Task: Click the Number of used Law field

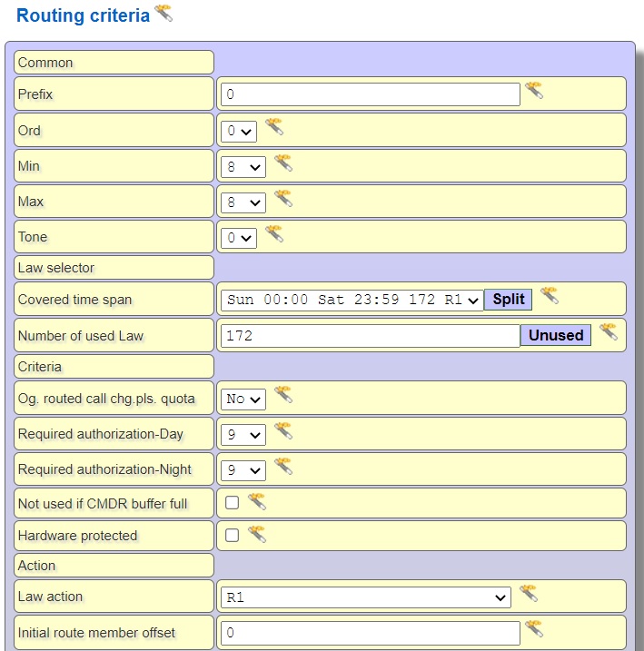Action: pos(370,336)
